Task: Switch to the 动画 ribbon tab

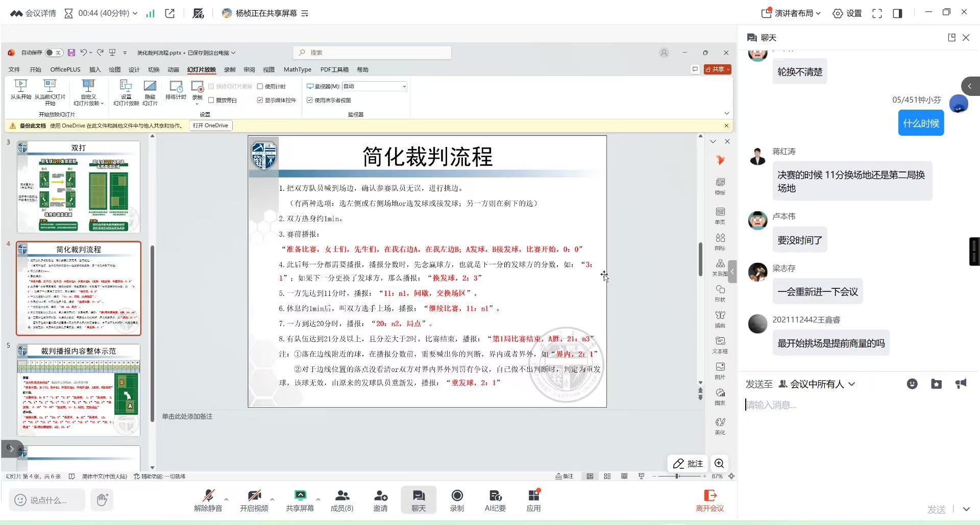Action: pyautogui.click(x=173, y=69)
